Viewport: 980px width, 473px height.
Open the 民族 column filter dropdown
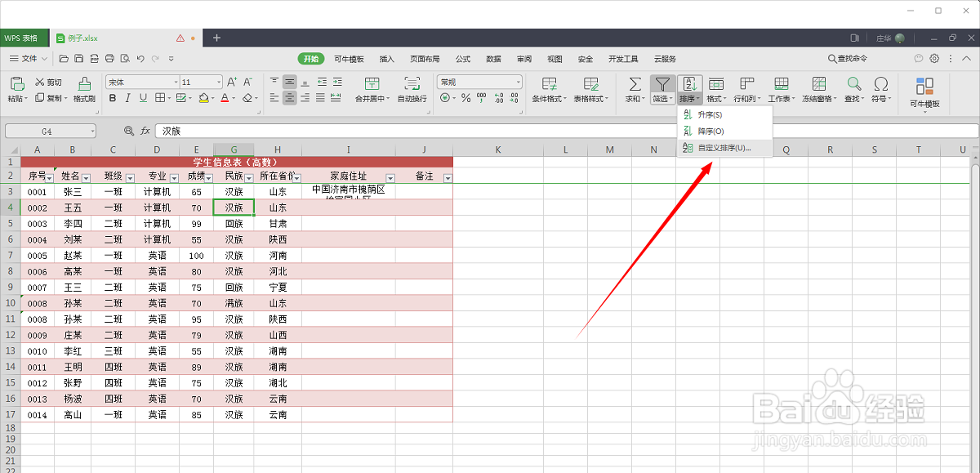(248, 177)
